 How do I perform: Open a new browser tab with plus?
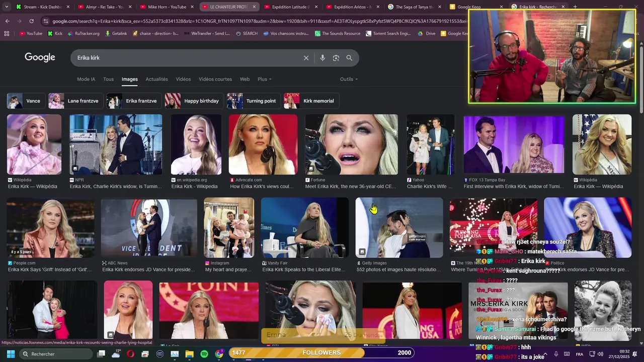575,7
